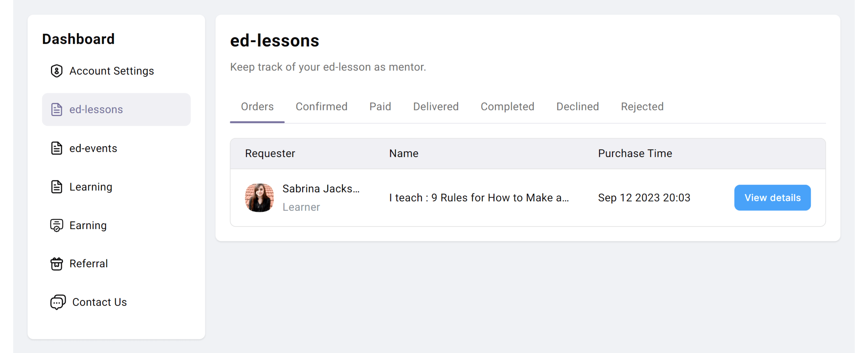
Task: Switch to the Confirmed tab
Action: pyautogui.click(x=321, y=106)
